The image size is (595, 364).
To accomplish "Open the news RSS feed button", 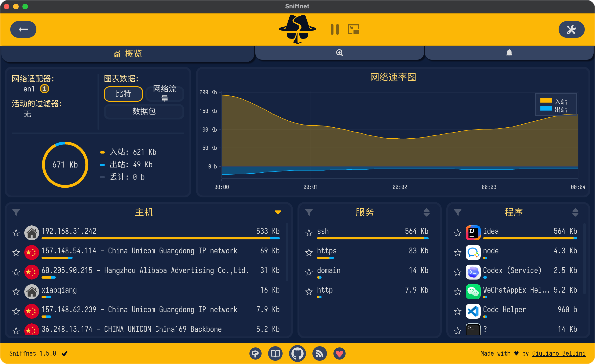I will pyautogui.click(x=319, y=353).
